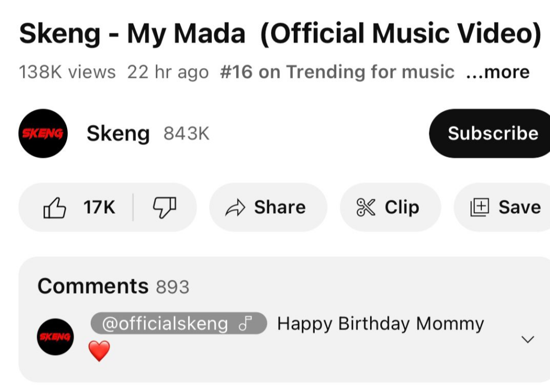This screenshot has height=392, width=550.
Task: Tap the Share arrow icon
Action: coord(235,208)
